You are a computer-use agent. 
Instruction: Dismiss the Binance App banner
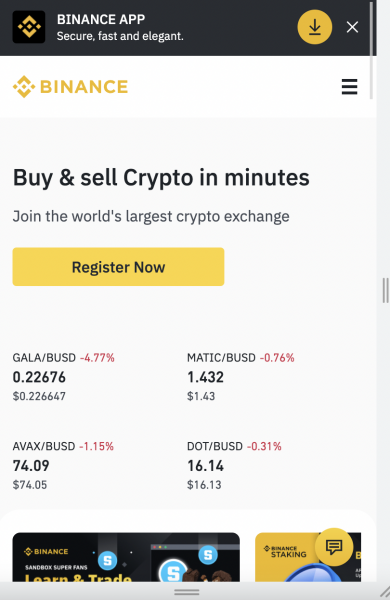click(352, 27)
